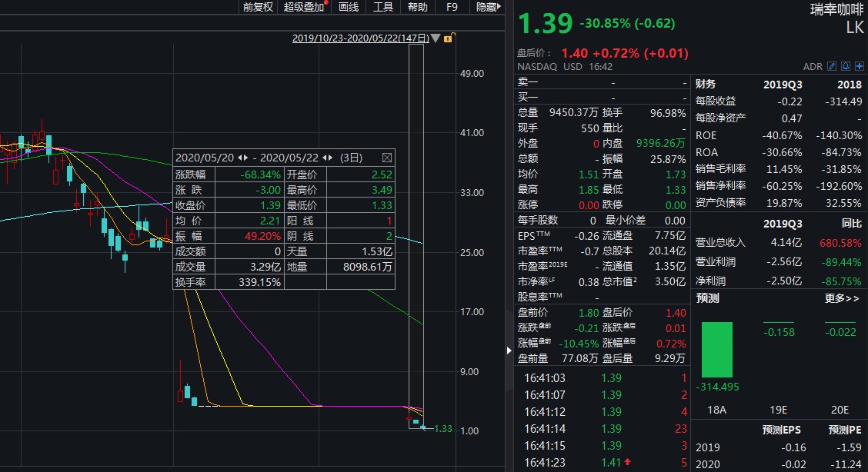868x472 pixels.
Task: Add the stock using the blue plus icon
Action: click(859, 66)
